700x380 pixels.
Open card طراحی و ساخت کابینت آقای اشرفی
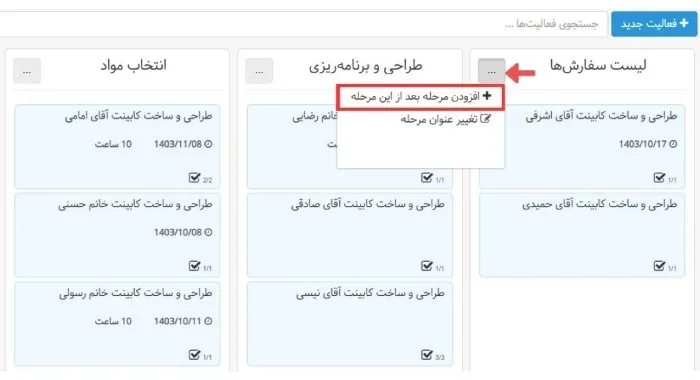pos(582,146)
